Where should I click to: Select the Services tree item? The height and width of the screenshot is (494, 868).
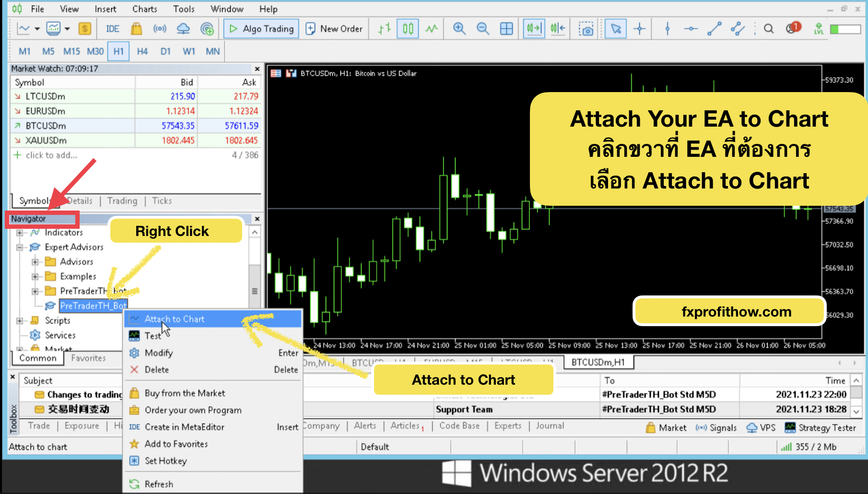(x=60, y=335)
